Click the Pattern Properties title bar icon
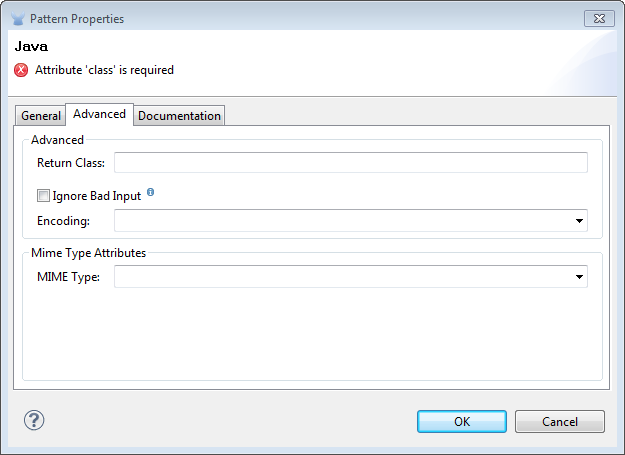 (x=17, y=19)
